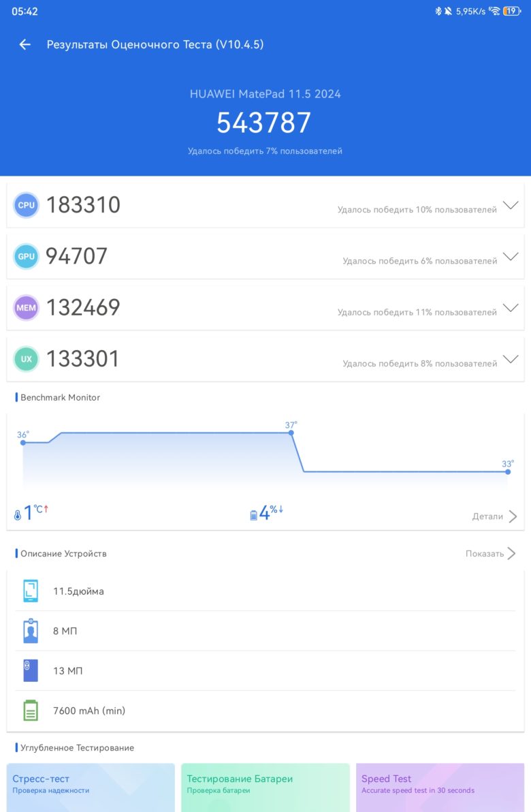The height and width of the screenshot is (812, 531).
Task: Open Показать arrow for device description
Action: point(511,554)
